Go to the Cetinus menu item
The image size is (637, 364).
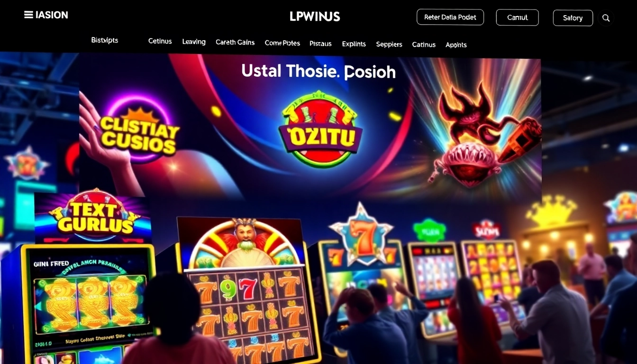[160, 41]
